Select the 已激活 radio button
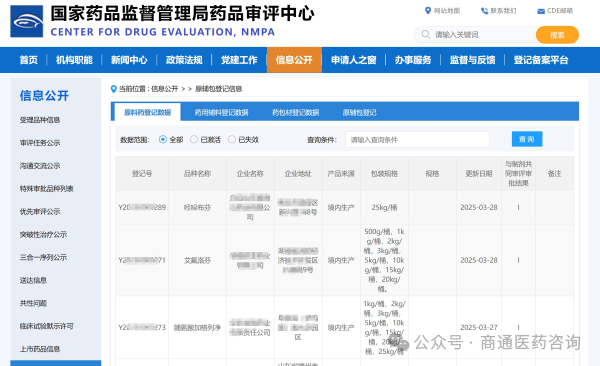600x366 pixels. pos(194,139)
